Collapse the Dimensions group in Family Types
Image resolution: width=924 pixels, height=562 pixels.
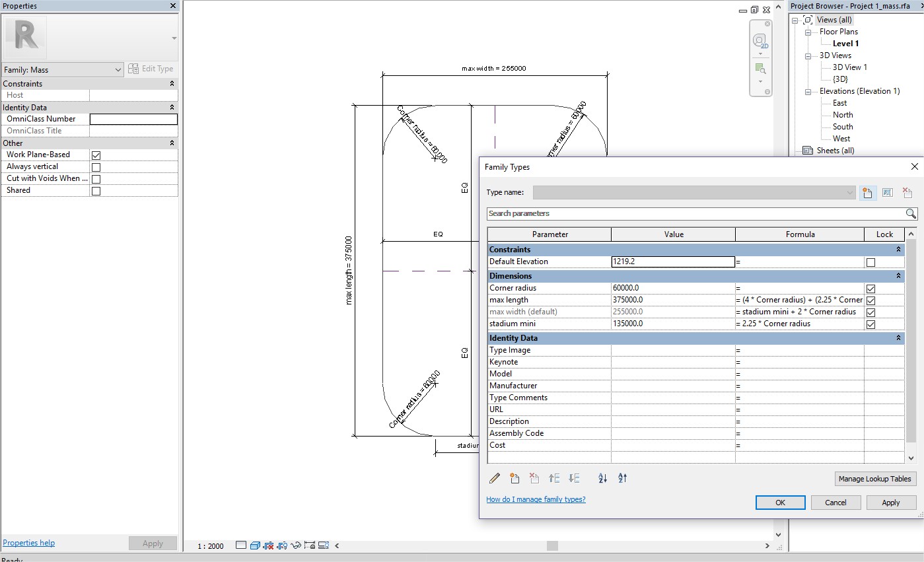click(898, 276)
